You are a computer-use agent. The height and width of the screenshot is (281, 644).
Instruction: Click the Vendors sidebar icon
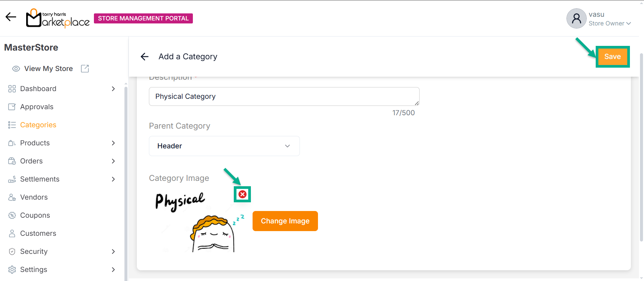coord(12,197)
